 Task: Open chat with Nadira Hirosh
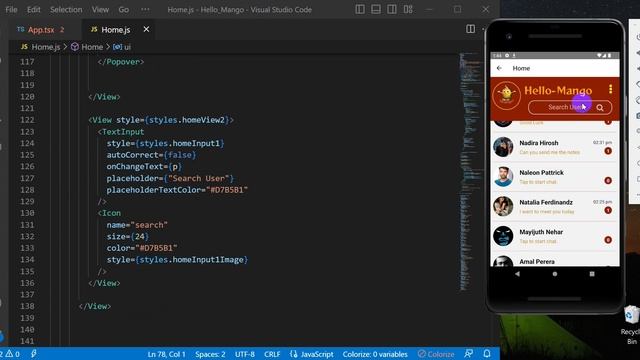555,147
